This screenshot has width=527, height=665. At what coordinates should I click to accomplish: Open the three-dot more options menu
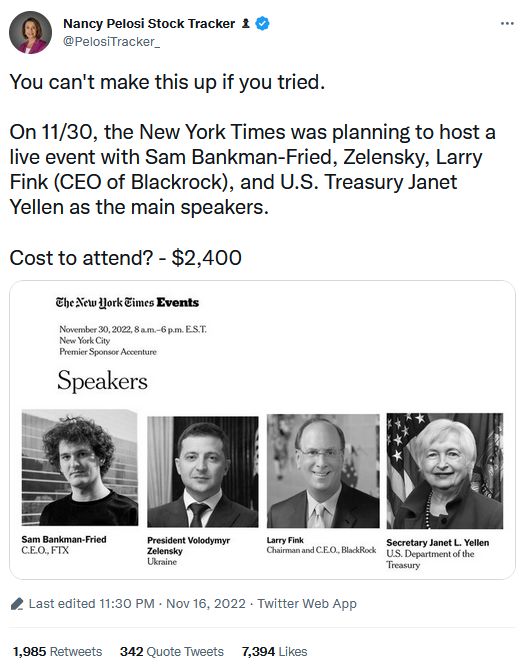point(507,24)
